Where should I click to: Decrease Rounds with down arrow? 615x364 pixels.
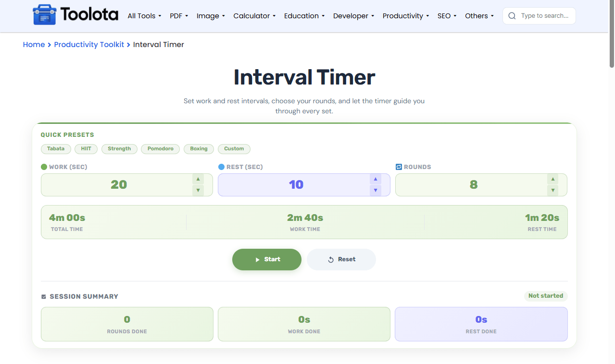point(553,190)
